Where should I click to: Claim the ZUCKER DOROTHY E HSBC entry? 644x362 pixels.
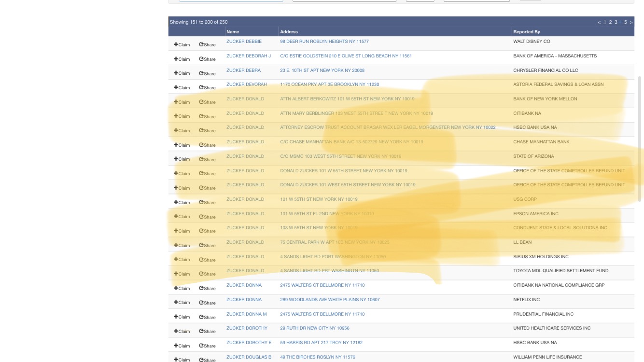(182, 346)
